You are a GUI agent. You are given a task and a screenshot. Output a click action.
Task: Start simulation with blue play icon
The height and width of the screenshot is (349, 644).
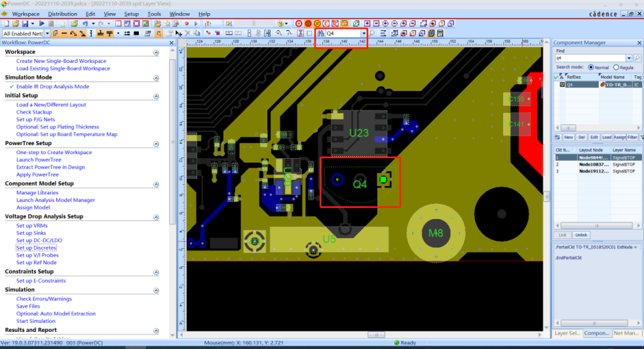41,24
